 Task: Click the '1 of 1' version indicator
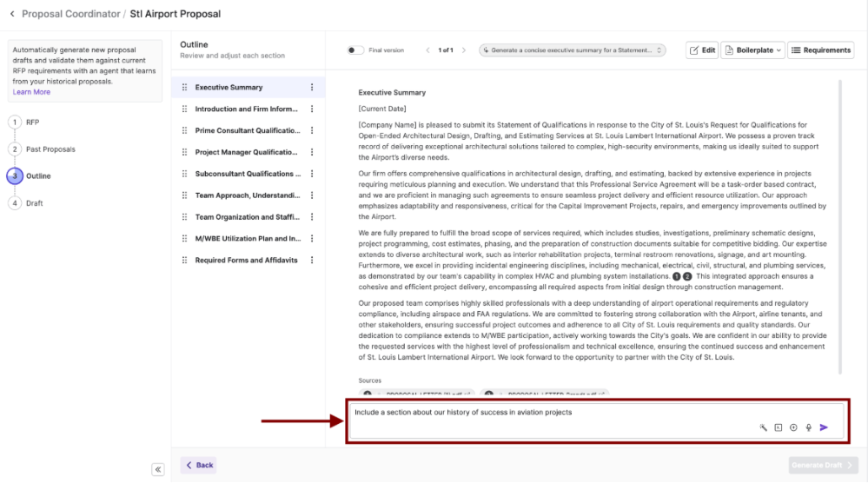[446, 50]
